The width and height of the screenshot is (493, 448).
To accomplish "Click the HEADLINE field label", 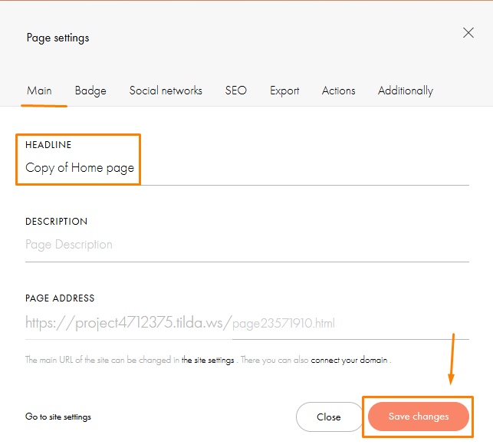I will click(48, 145).
